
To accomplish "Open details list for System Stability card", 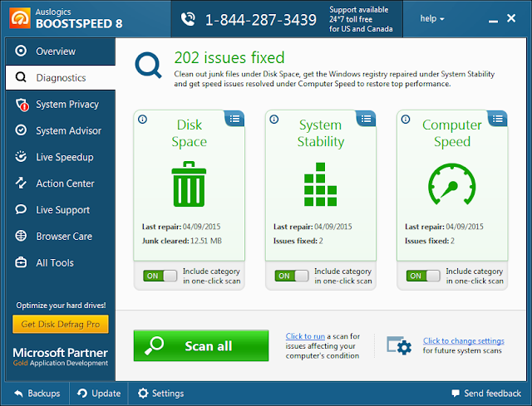I will [x=366, y=119].
